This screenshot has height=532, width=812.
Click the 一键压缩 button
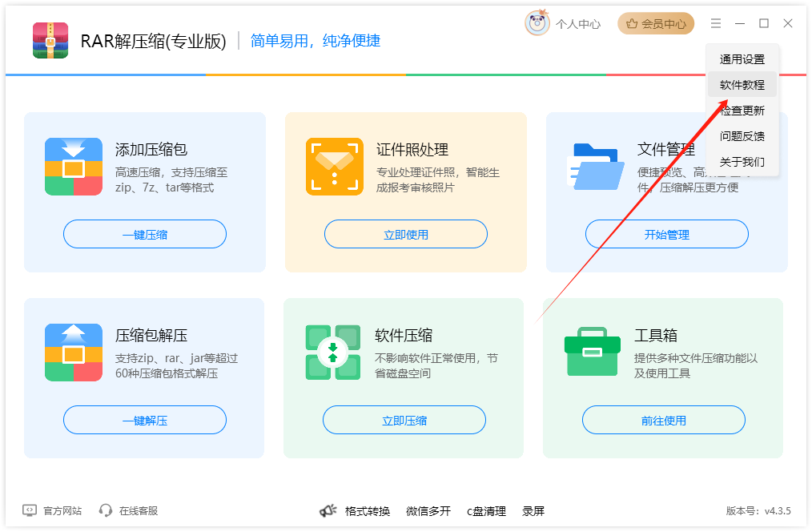[x=145, y=234]
